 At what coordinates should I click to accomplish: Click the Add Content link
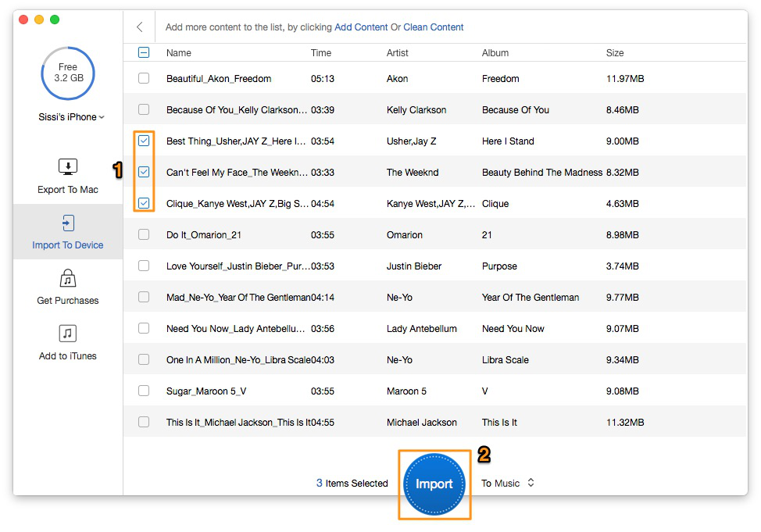[361, 27]
